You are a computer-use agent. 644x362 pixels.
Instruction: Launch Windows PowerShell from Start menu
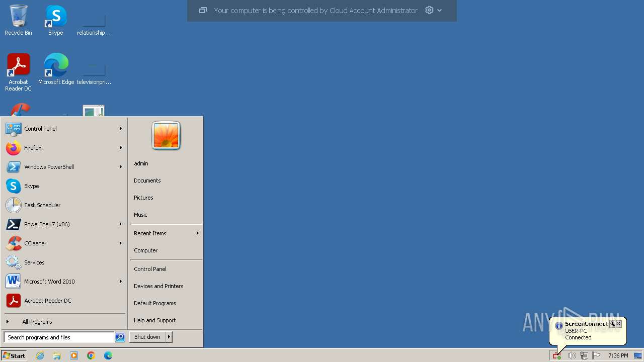[64, 167]
